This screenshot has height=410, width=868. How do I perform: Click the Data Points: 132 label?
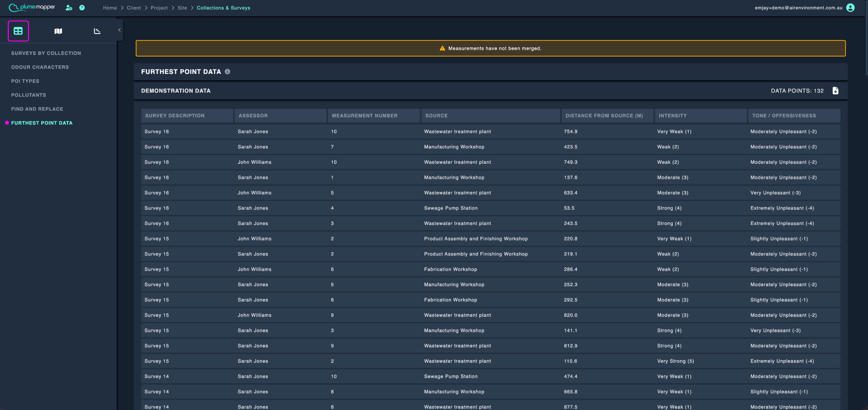tap(797, 91)
